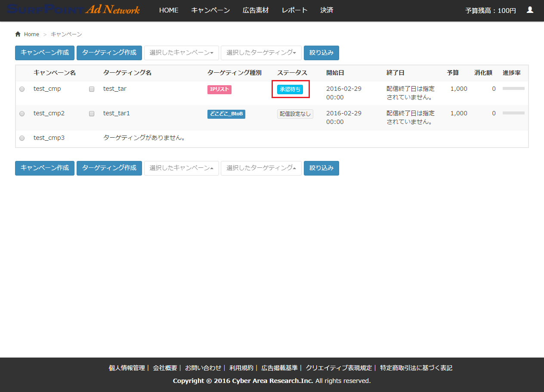Screen dimensions: 544x392
Task: Tick the test_tar1 targeting checkbox
Action: point(92,114)
